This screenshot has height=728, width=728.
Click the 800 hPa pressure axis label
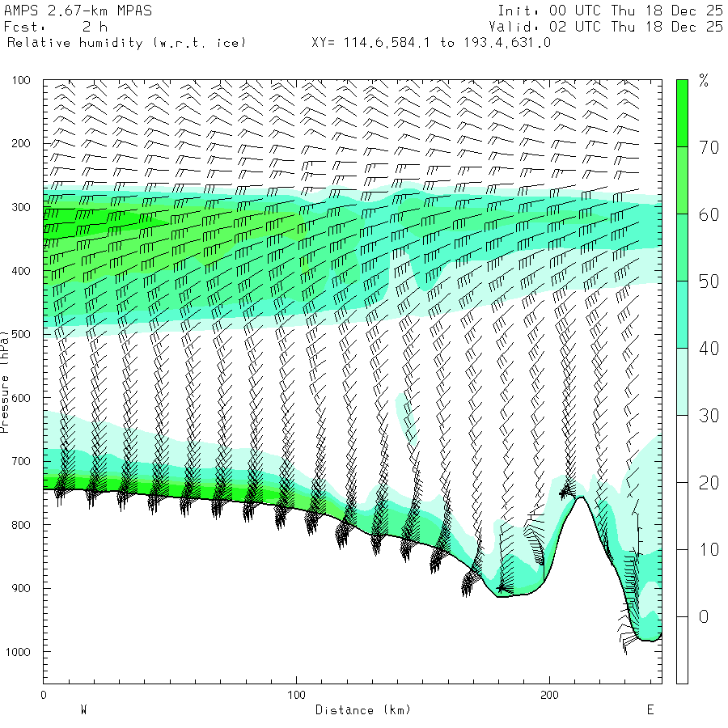tap(21, 525)
